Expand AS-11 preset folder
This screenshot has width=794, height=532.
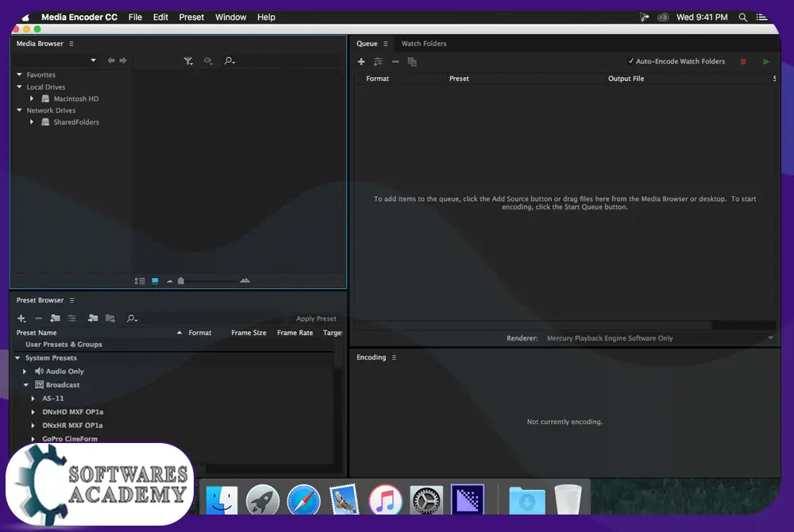coord(33,399)
